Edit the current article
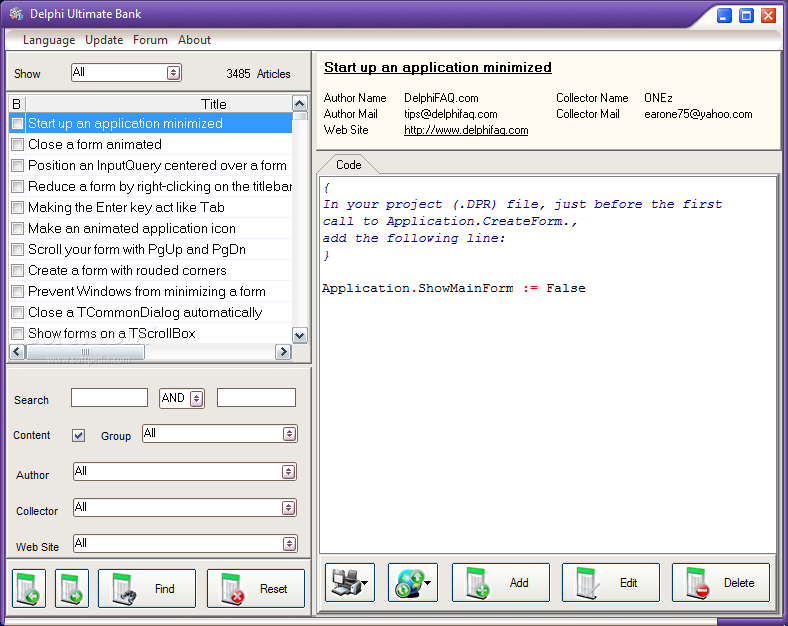Image resolution: width=788 pixels, height=626 pixels. point(611,582)
